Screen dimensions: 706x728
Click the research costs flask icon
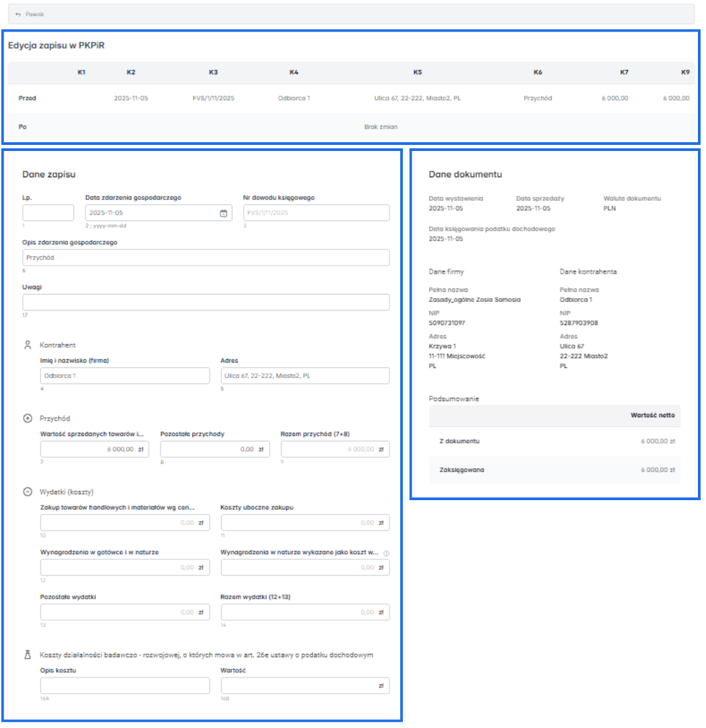point(28,655)
